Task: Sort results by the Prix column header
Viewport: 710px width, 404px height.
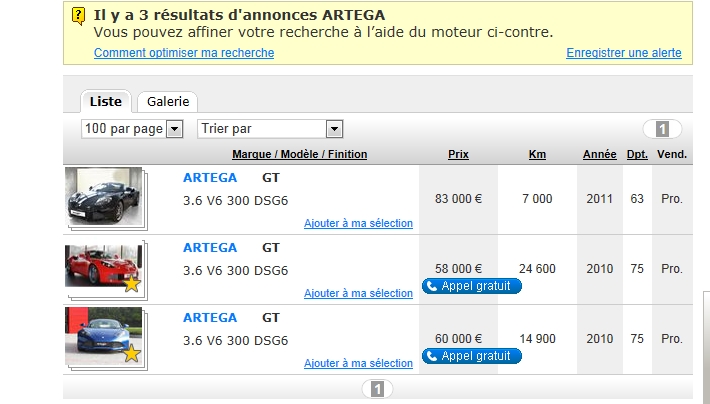Action: coord(458,154)
